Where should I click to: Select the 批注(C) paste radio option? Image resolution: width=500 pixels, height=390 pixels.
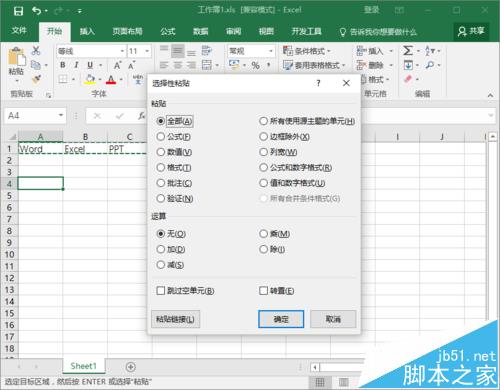[x=174, y=183]
